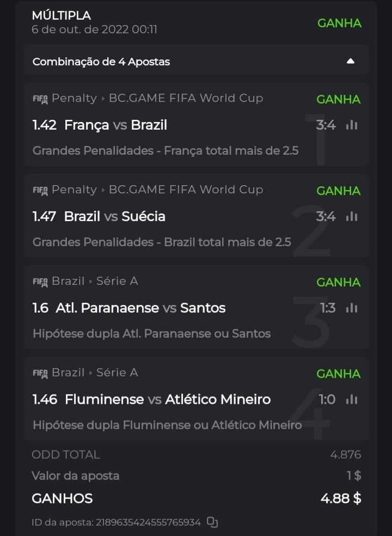Click FIFA icon on Fluminense bet
The width and height of the screenshot is (392, 536).
(x=40, y=374)
